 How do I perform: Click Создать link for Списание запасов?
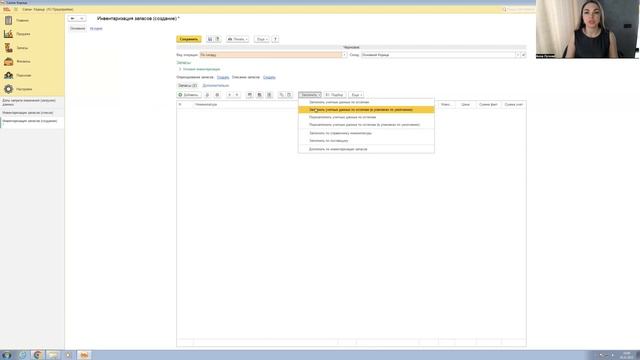tap(269, 77)
